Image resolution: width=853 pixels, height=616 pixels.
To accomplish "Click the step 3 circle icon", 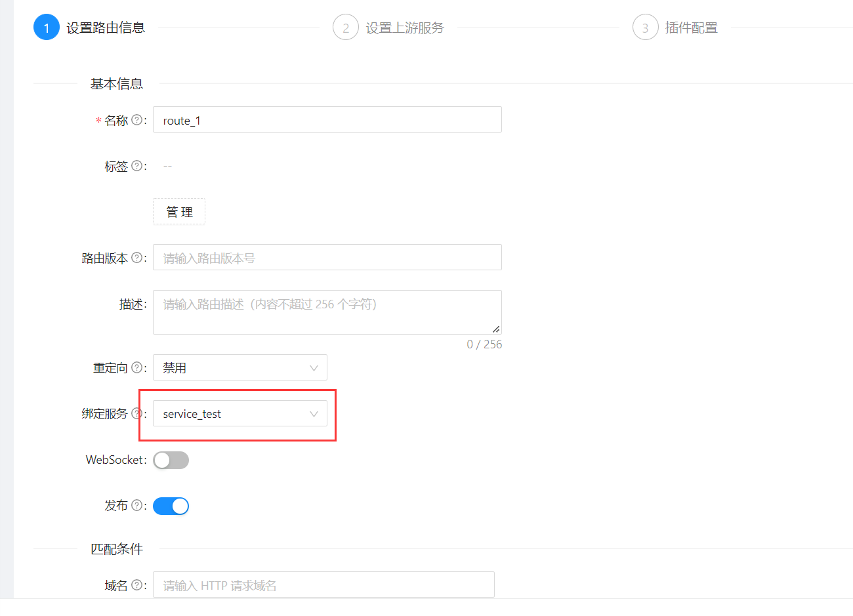I will pos(646,28).
